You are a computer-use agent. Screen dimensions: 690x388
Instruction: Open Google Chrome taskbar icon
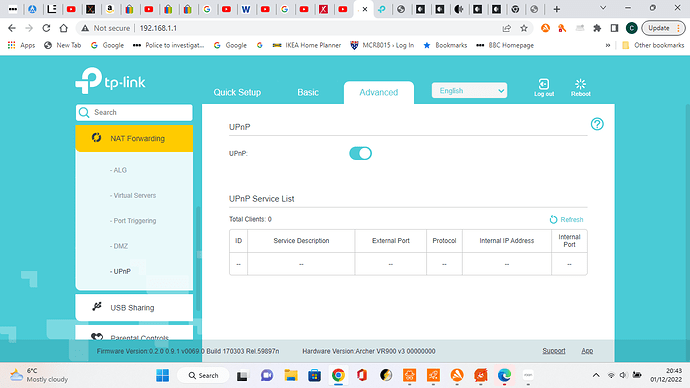click(x=338, y=375)
